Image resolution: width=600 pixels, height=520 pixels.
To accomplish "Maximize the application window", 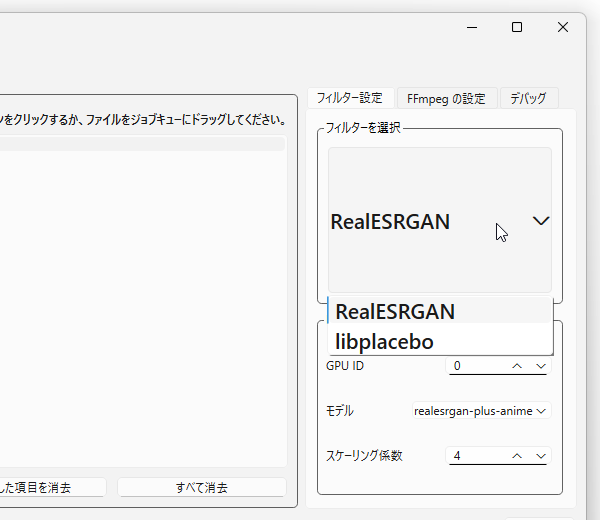I will point(517,27).
